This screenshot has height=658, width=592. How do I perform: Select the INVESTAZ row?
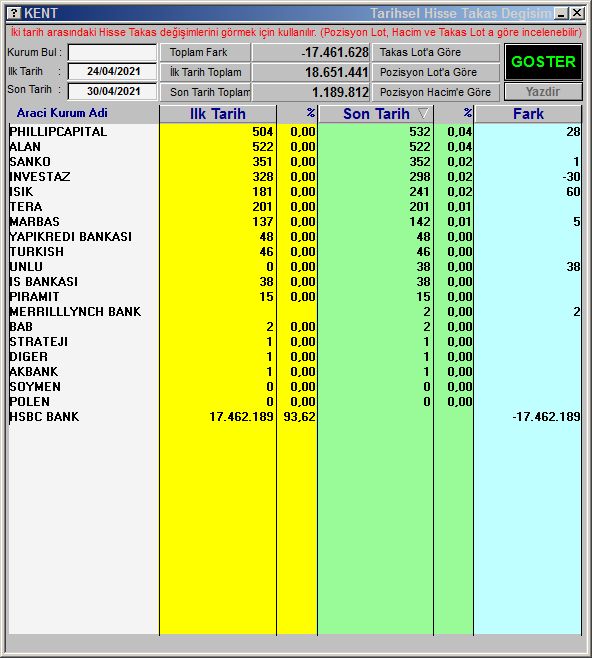click(295, 177)
